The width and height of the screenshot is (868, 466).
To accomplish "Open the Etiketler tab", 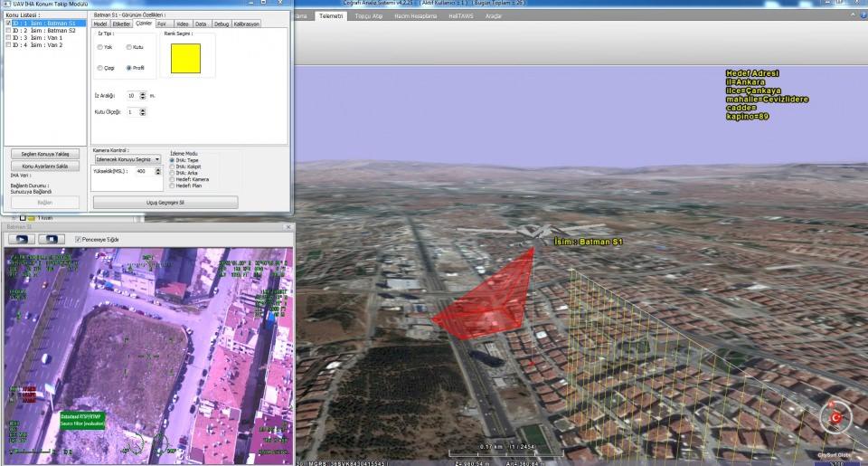I will coord(121,24).
